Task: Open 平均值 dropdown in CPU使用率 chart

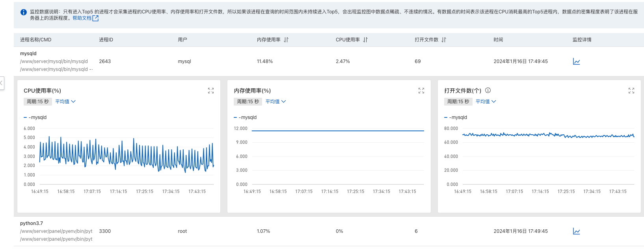Action: [x=65, y=102]
